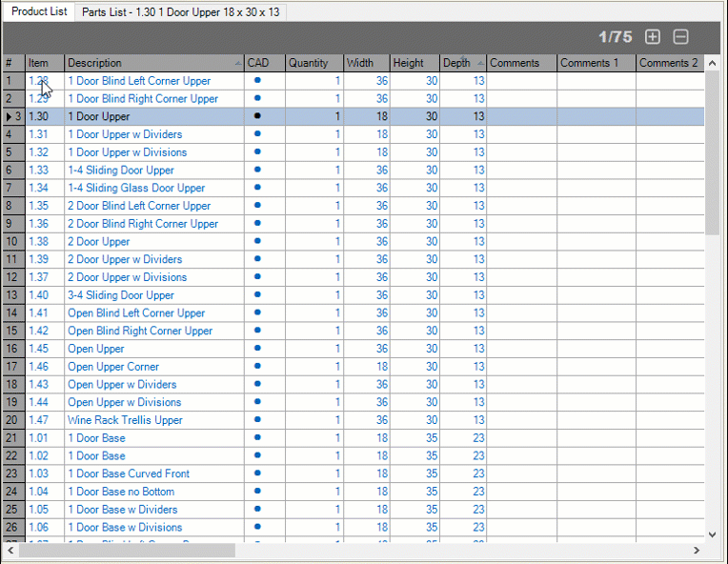Select row header number 20
Screen dimensions: 728x564
14,420
